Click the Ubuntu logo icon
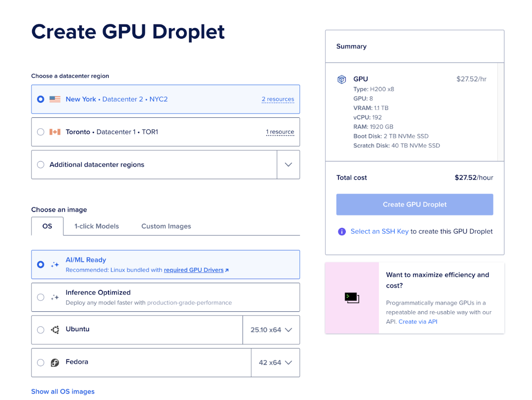This screenshot has width=532, height=400. 55,330
